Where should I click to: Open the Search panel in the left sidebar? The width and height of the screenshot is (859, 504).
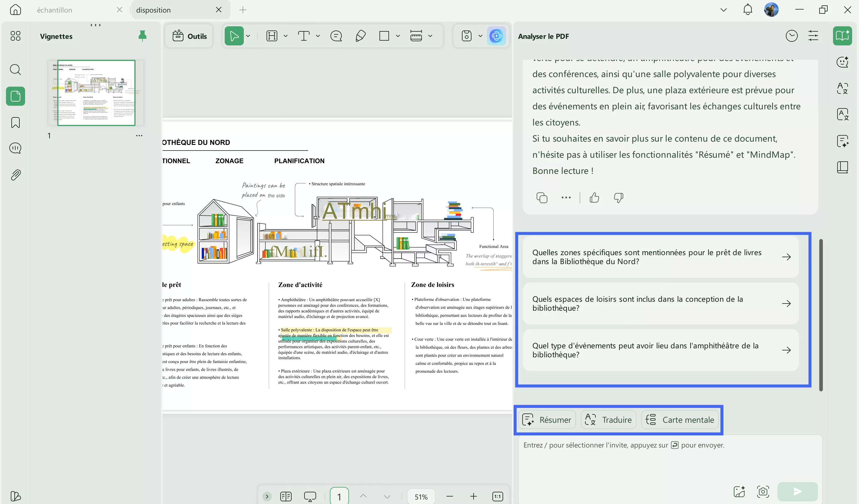point(15,70)
